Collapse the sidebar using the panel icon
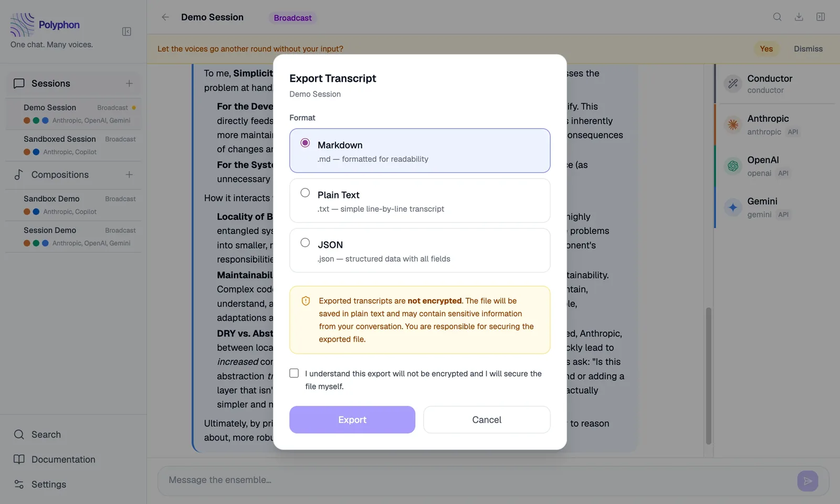The height and width of the screenshot is (504, 840). tap(127, 31)
